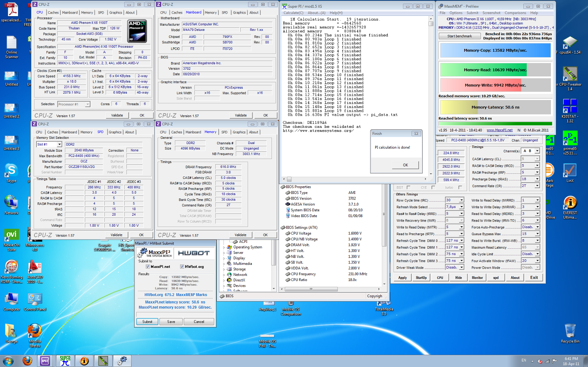588x367 pixels.
Task: Click the CPU-Z taskbar icon
Action: (45, 361)
